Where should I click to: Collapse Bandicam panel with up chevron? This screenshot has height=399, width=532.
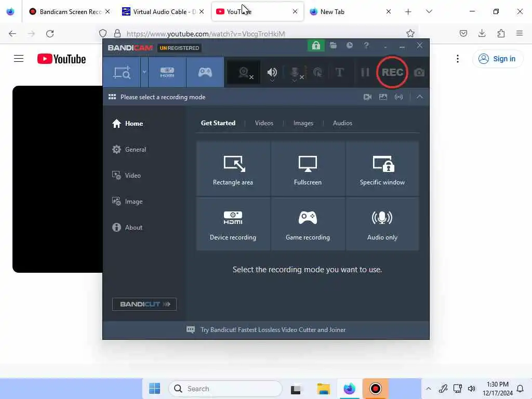420,97
